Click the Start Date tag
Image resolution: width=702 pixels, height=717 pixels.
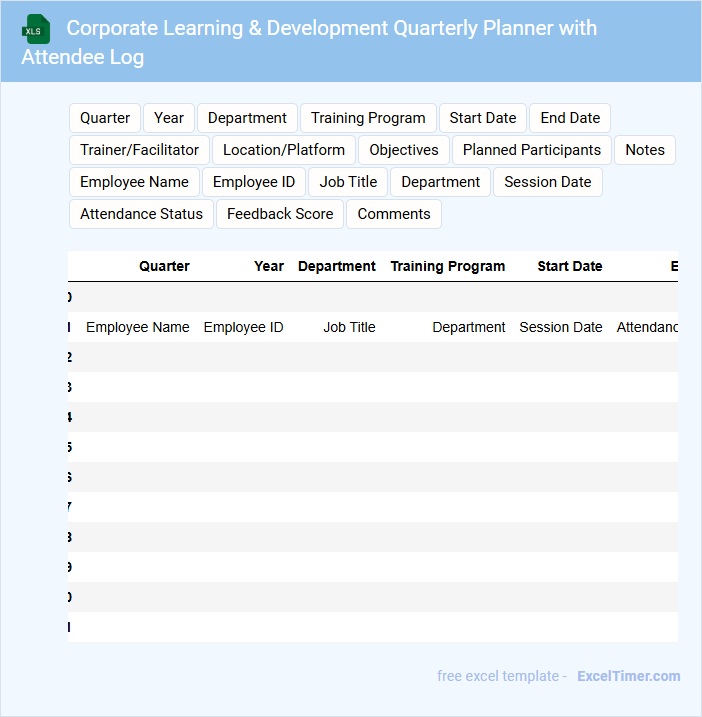pos(482,118)
